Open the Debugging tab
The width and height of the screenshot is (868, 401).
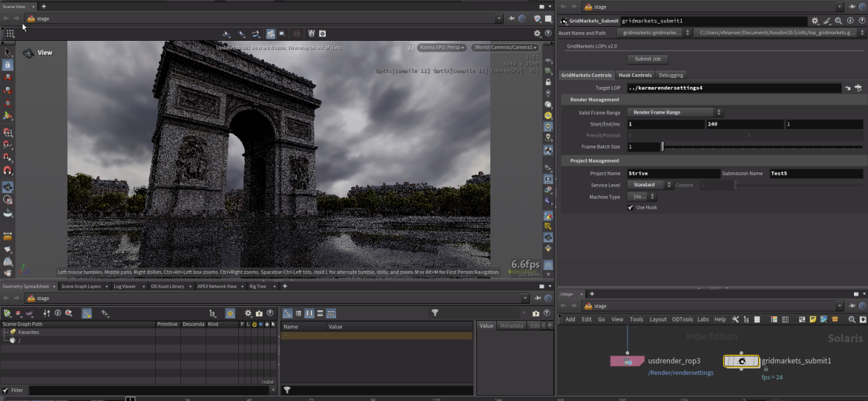tap(671, 75)
